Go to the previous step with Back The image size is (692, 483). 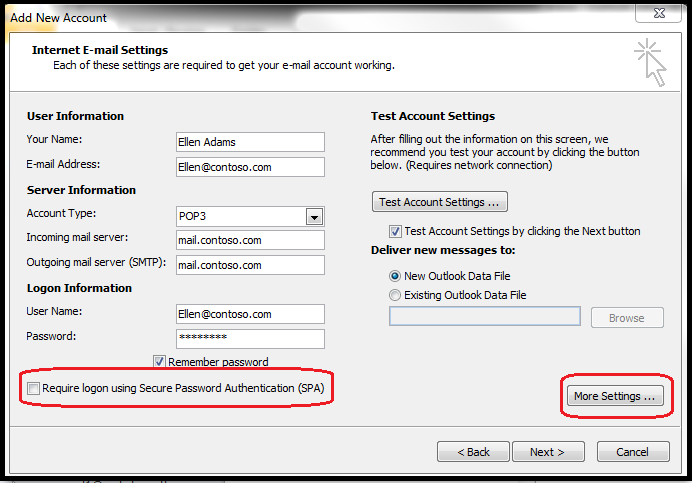pyautogui.click(x=472, y=452)
